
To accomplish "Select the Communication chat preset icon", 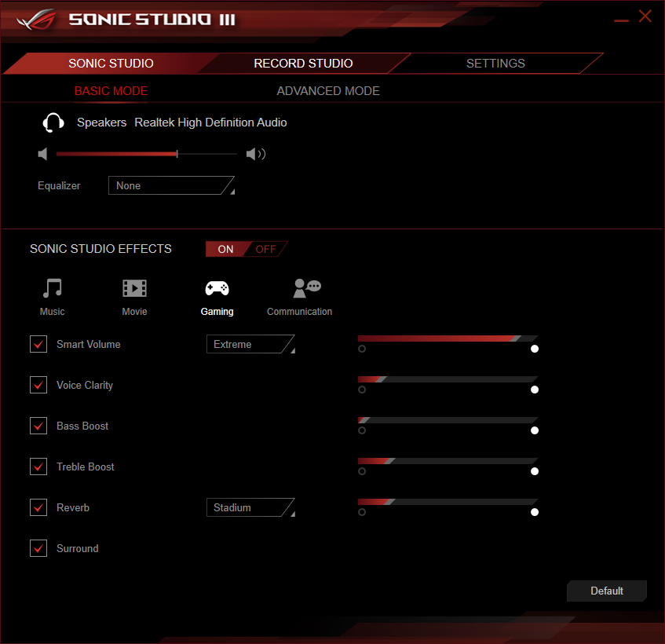I will [307, 288].
